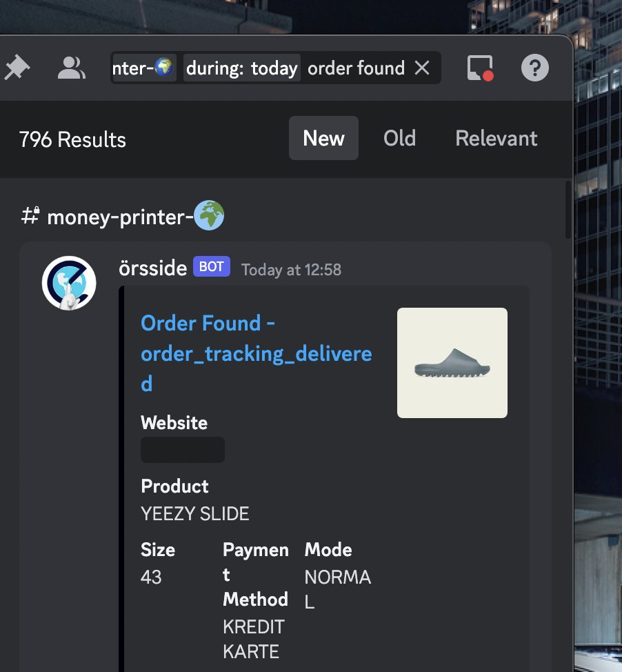Click the globe emoji in the search filter
The width and height of the screenshot is (622, 672).
coord(163,68)
